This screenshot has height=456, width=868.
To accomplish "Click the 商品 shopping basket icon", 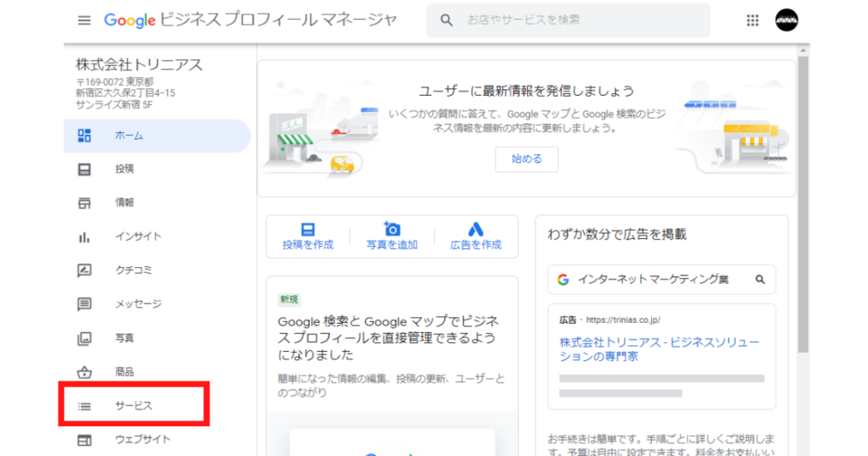I will click(x=84, y=372).
